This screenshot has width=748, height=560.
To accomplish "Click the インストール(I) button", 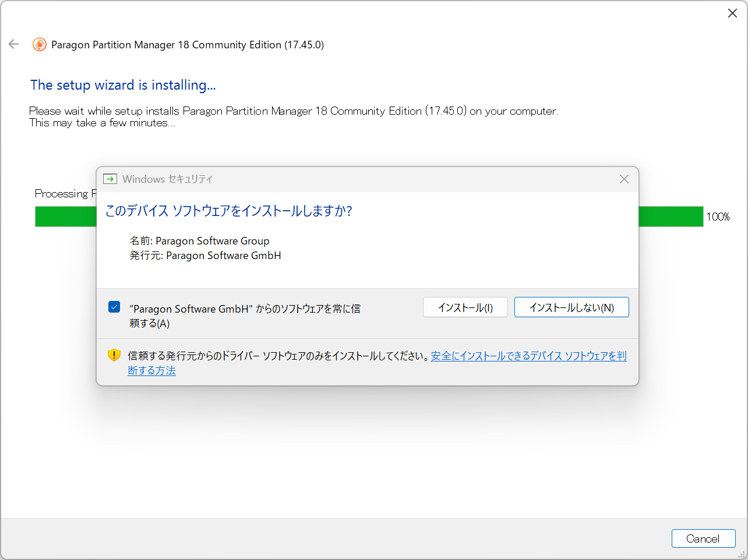I will [x=465, y=307].
